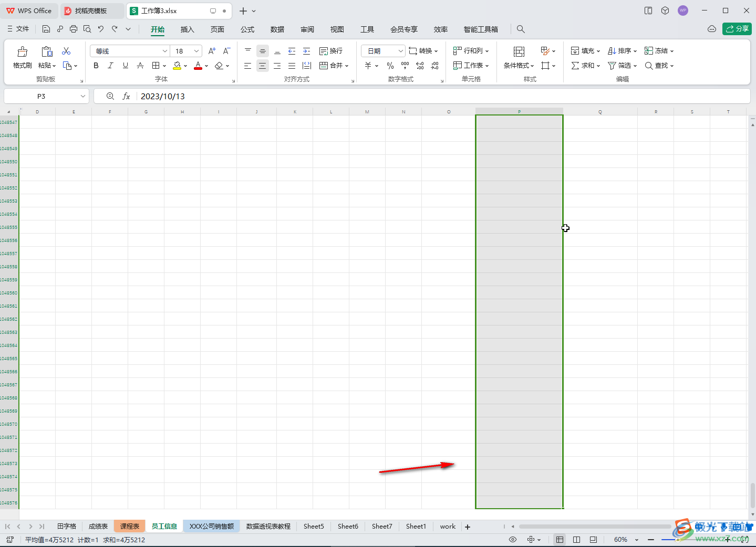The width and height of the screenshot is (756, 547).
Task: Click the Share (分享) button
Action: [x=737, y=29]
